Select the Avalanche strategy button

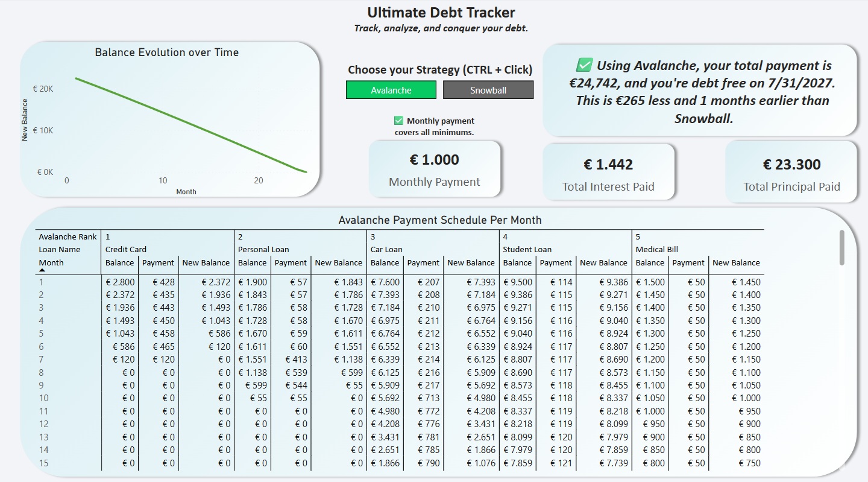coord(391,90)
